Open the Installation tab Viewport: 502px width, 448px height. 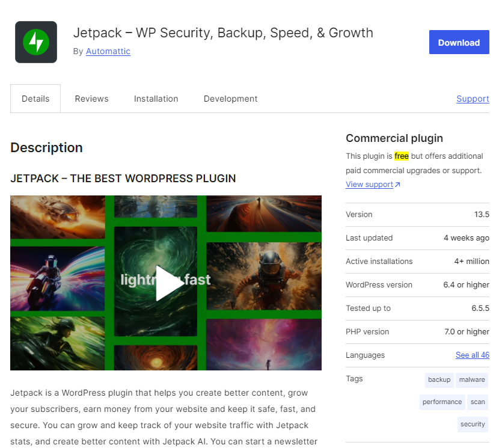point(156,99)
